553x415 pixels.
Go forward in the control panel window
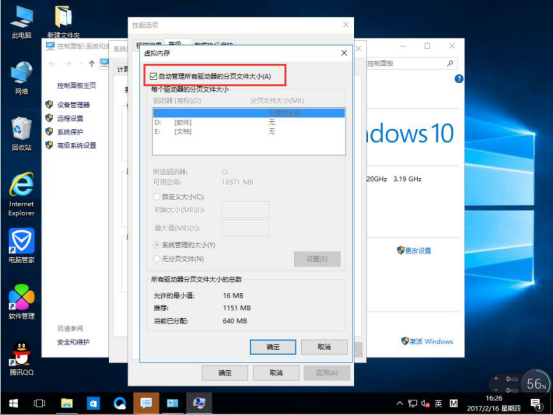68,63
